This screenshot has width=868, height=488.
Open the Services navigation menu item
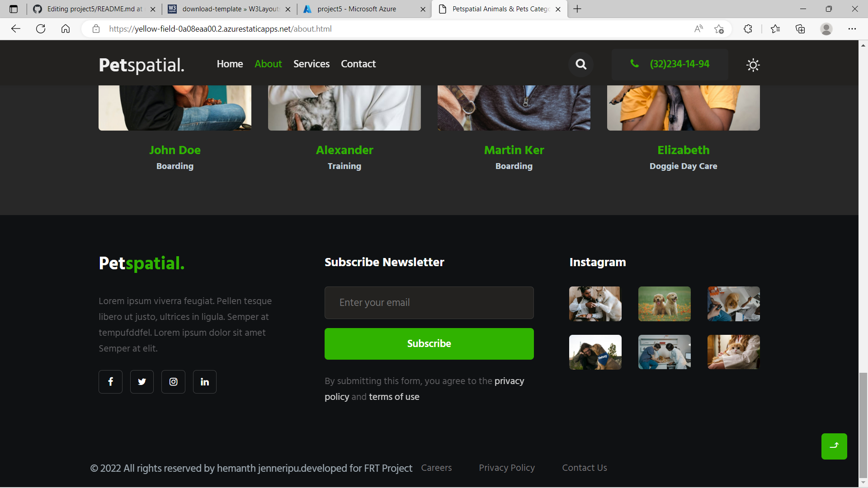[x=311, y=64]
